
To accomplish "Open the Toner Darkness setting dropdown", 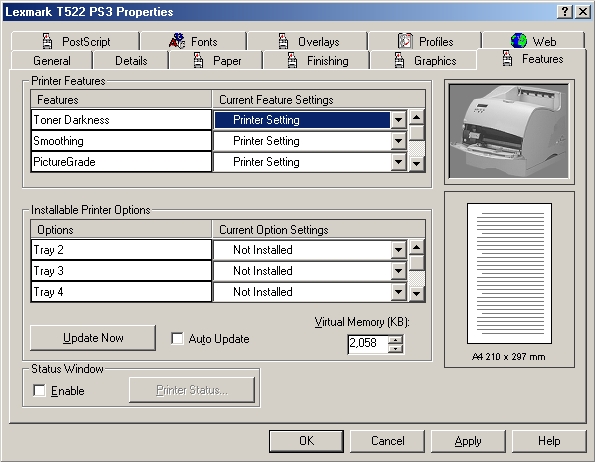I will [x=398, y=120].
